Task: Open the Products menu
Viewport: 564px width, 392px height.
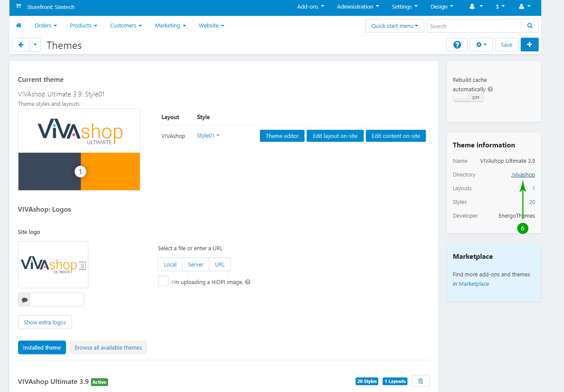Action: tap(83, 26)
